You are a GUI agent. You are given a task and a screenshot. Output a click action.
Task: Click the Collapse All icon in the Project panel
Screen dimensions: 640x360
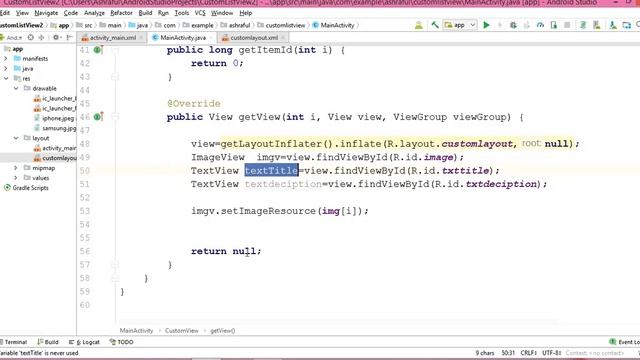coord(41,38)
